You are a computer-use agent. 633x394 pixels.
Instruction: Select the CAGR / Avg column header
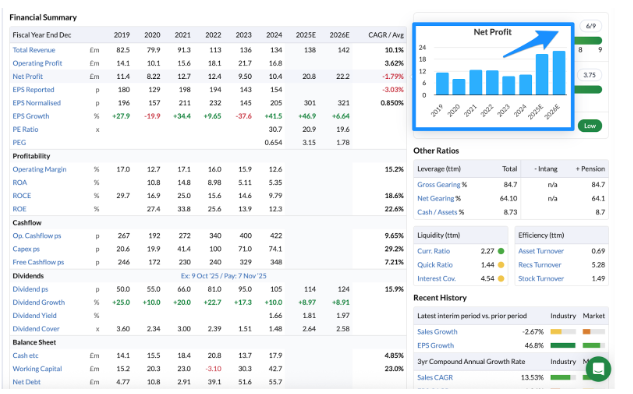click(386, 35)
